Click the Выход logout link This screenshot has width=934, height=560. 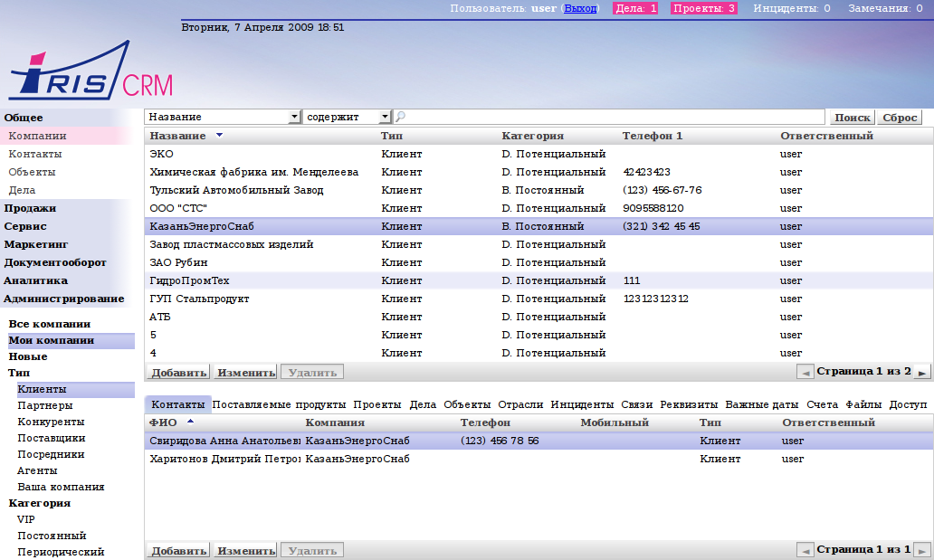(580, 8)
